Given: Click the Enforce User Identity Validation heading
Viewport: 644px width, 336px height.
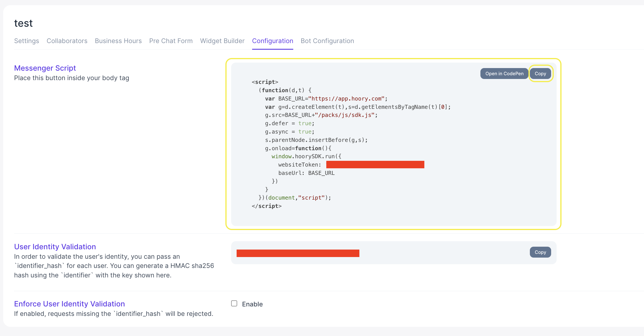Looking at the screenshot, I should tap(69, 304).
